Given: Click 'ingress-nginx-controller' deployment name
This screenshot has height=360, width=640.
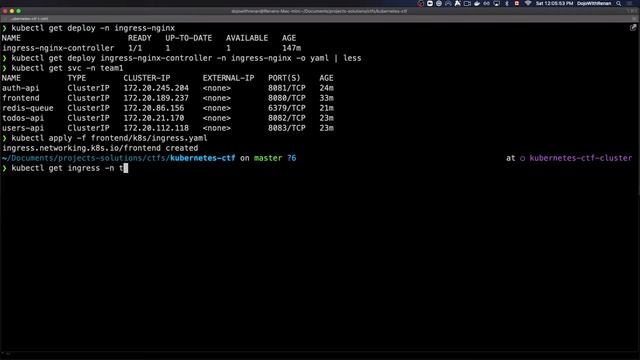Looking at the screenshot, I should (x=58, y=48).
